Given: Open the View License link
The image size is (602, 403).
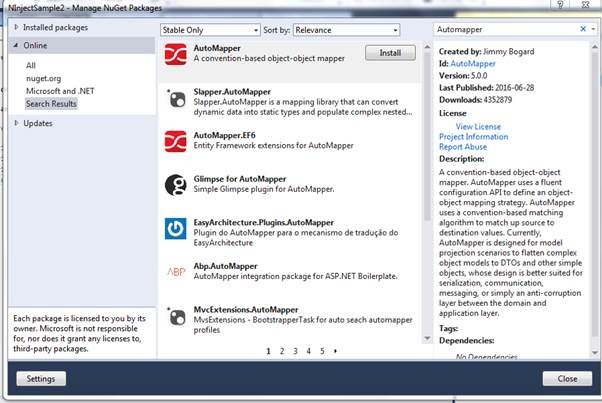Looking at the screenshot, I should click(x=478, y=127).
